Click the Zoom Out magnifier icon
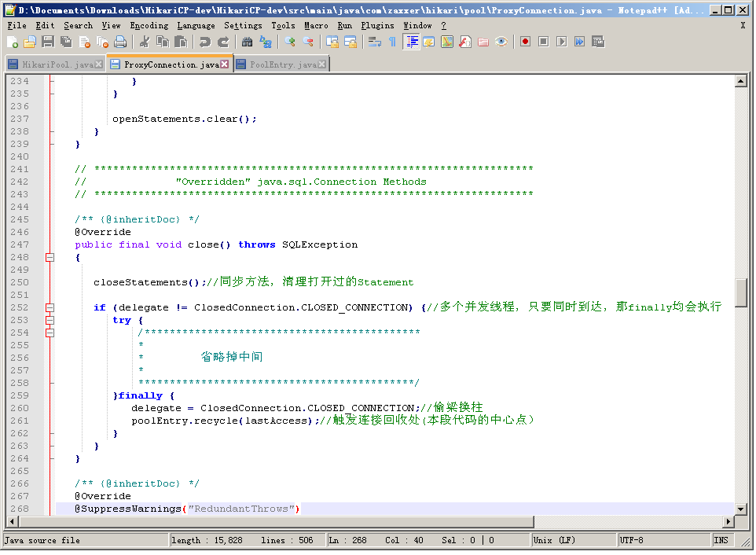Screen dimensions: 756x555 pos(308,42)
